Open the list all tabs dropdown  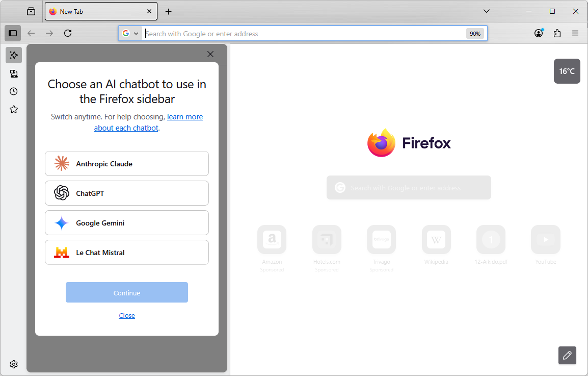pyautogui.click(x=487, y=11)
